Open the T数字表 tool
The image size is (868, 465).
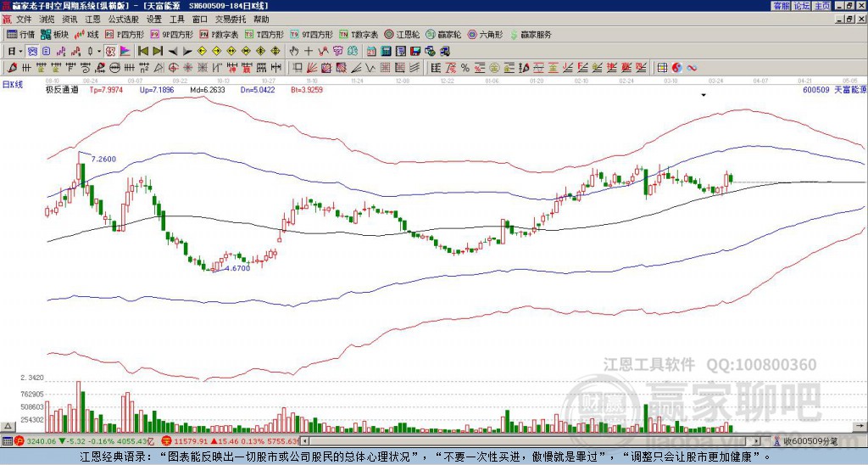[x=359, y=34]
